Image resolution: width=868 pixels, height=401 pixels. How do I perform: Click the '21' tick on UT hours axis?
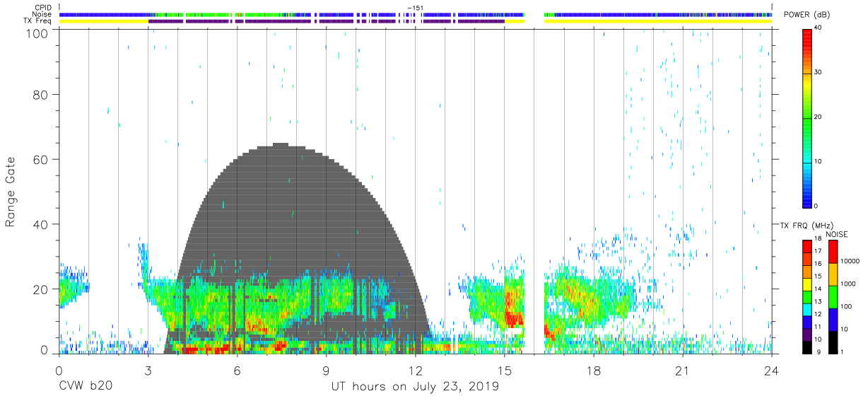[682, 371]
